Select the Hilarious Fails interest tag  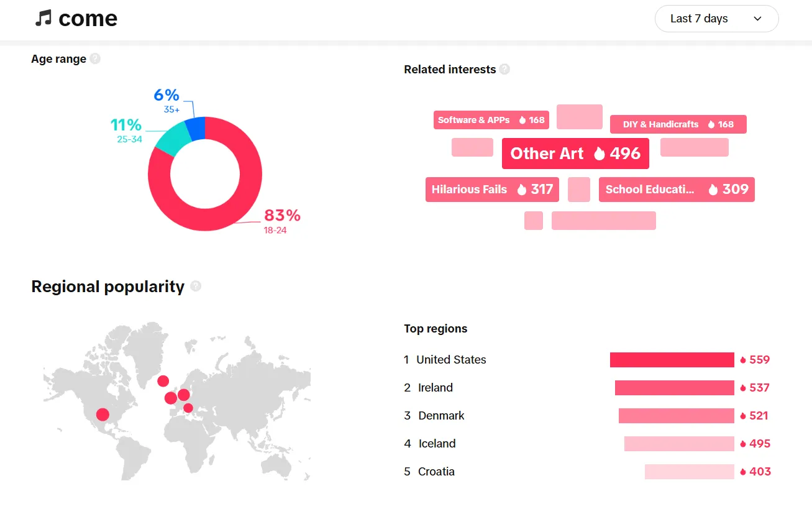click(x=492, y=190)
